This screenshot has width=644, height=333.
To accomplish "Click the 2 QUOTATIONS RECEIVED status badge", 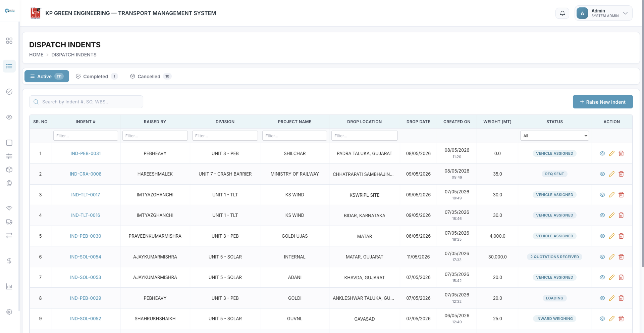I will tap(554, 257).
